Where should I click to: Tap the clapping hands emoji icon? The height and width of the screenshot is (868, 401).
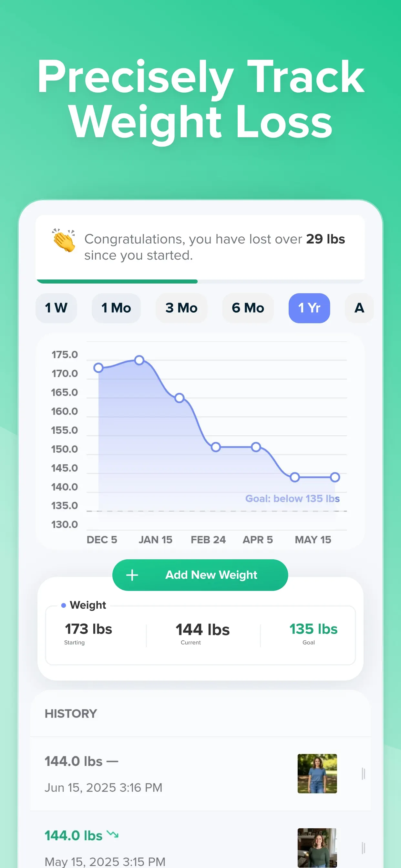point(64,240)
